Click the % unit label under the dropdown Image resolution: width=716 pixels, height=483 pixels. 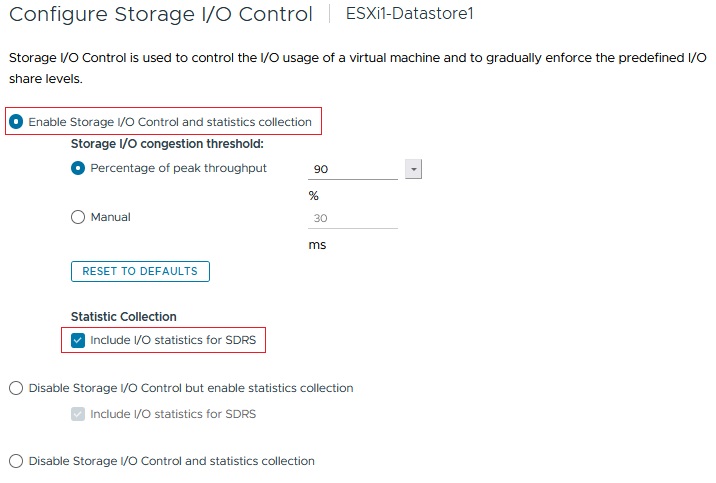(x=314, y=196)
